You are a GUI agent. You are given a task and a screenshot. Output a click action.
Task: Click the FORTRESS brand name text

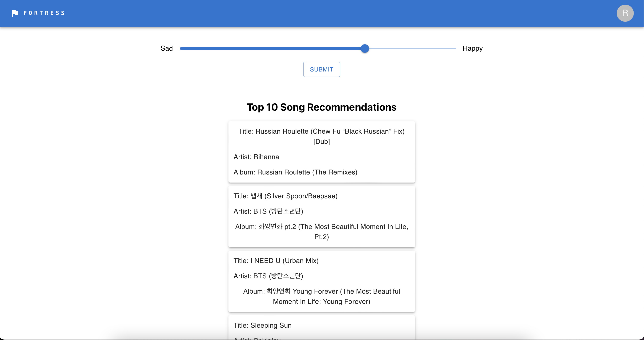tap(44, 13)
